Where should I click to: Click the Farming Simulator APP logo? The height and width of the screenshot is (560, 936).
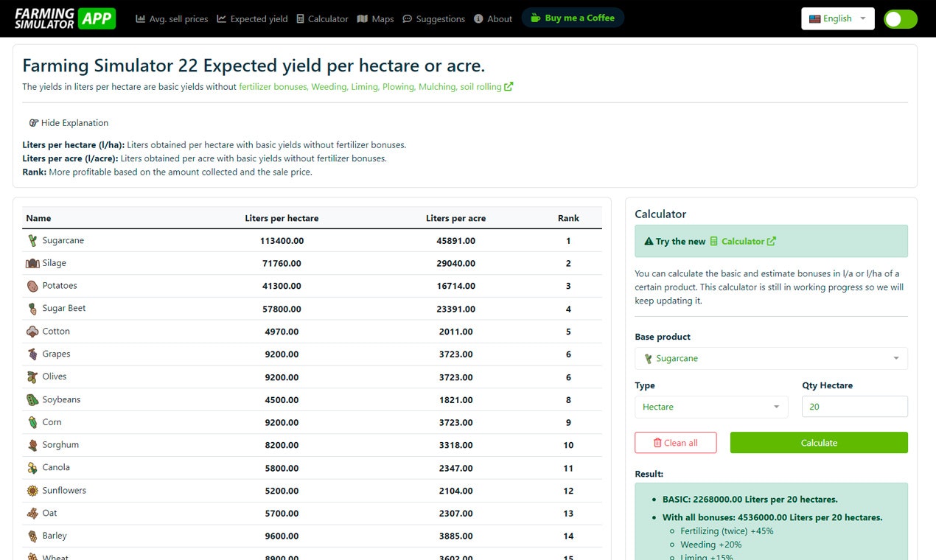[65, 18]
